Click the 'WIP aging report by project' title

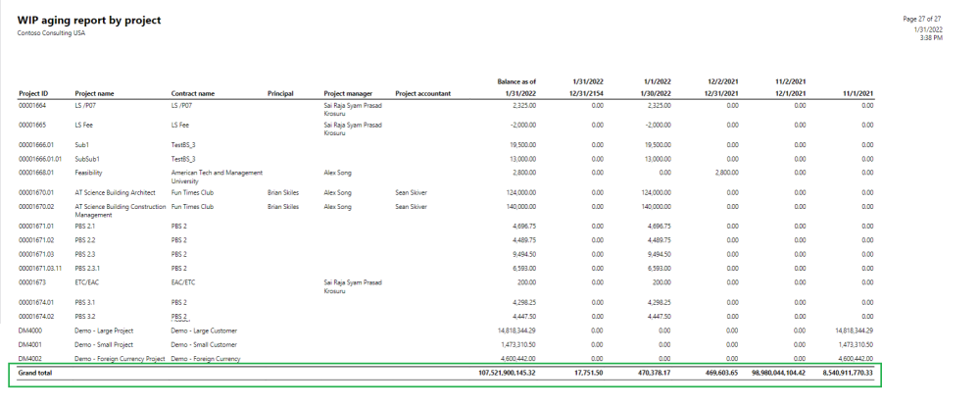coord(89,21)
